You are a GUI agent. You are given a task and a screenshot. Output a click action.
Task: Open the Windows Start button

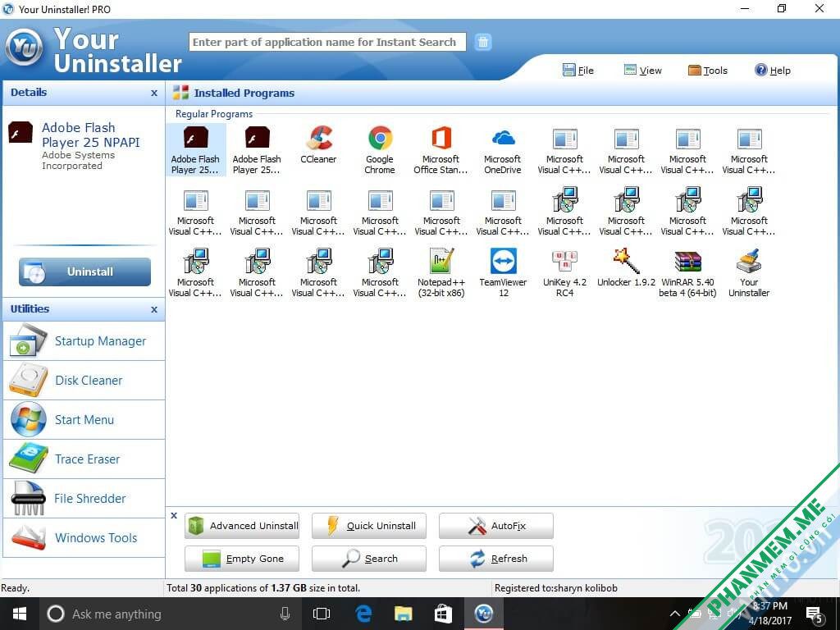[x=20, y=614]
